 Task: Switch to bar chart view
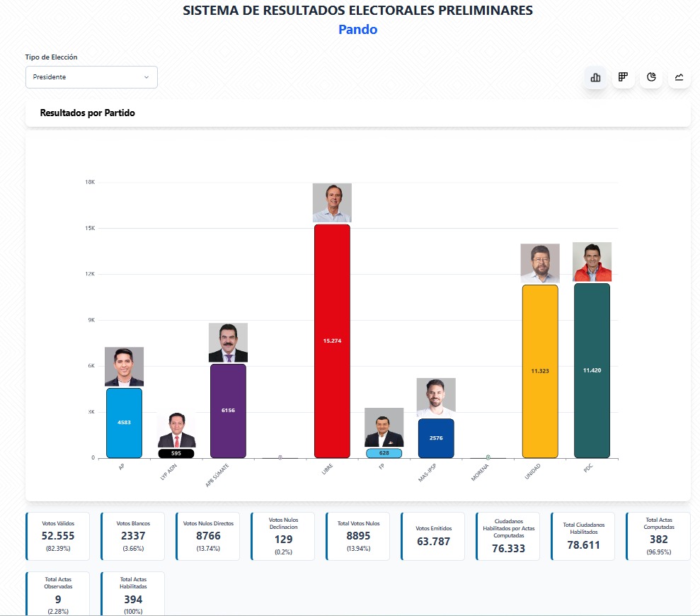coord(595,78)
